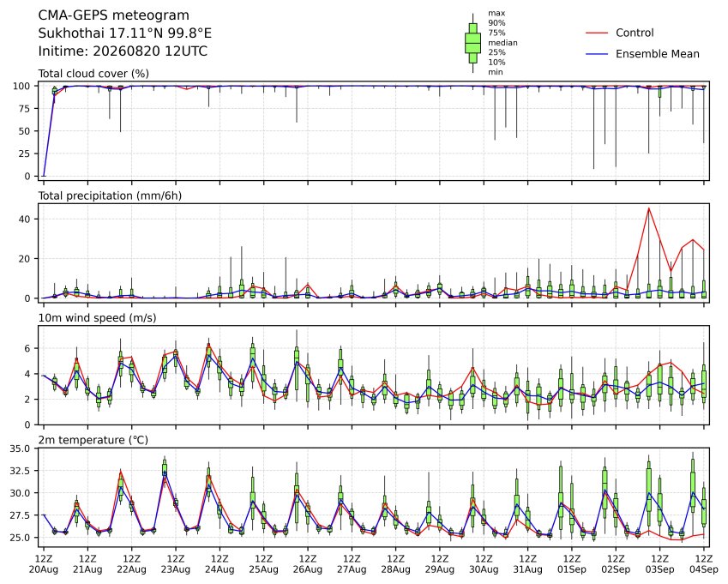This screenshot has width=728, height=584.
Task: Click the '2m temperature (°C)' panel title
Action: [x=93, y=440]
